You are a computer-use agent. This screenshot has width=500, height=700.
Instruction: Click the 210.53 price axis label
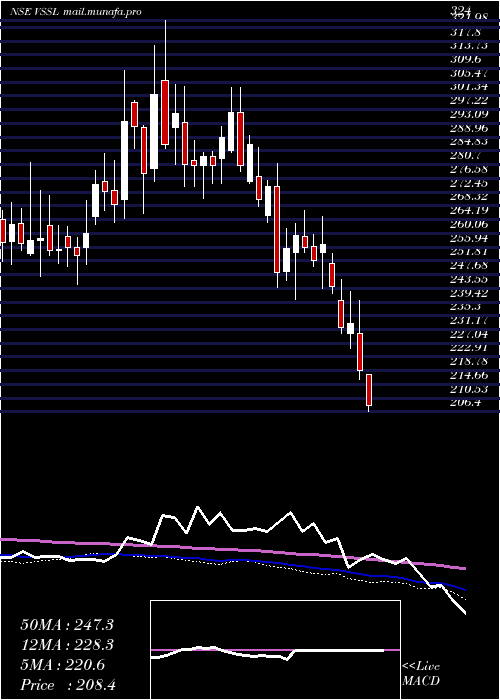point(469,389)
